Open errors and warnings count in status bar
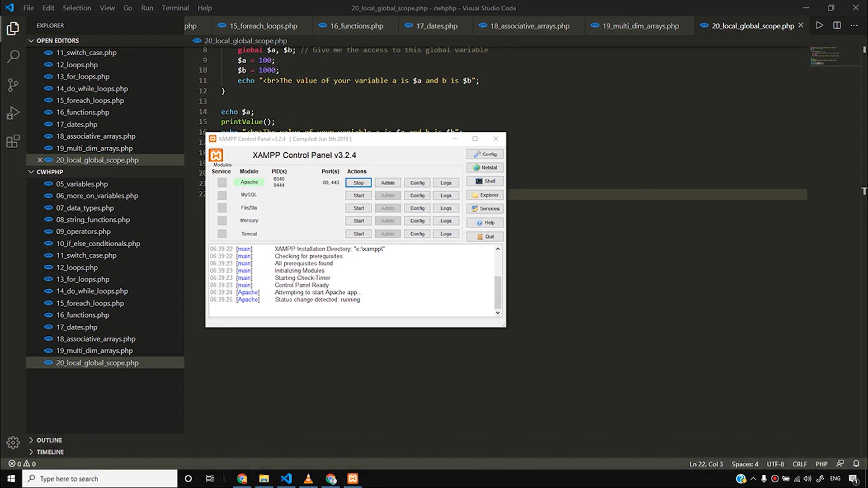This screenshot has width=868, height=488. (x=22, y=464)
